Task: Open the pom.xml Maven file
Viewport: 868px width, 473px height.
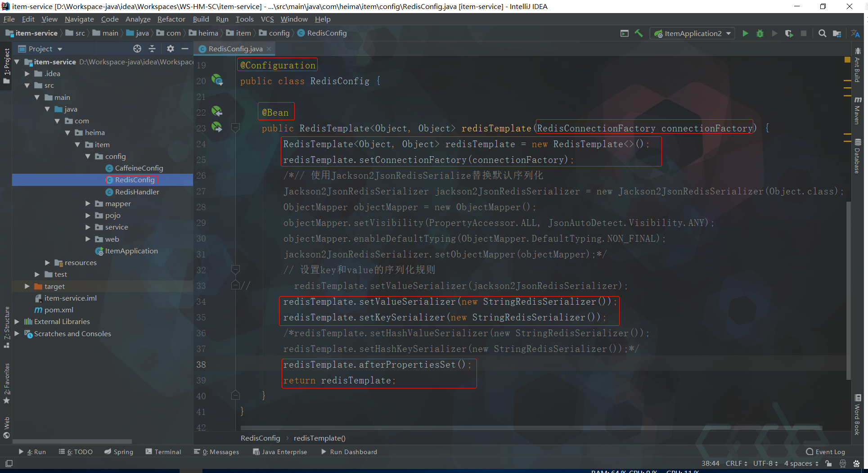Action: pos(58,310)
